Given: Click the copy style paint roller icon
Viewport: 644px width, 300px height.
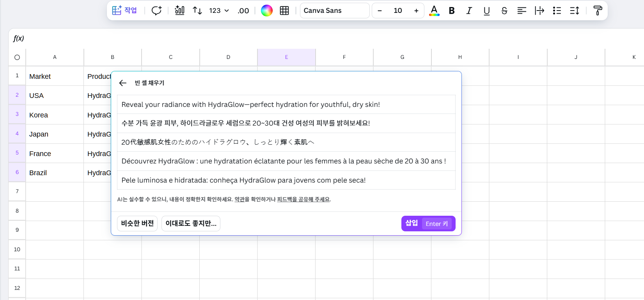Looking at the screenshot, I should tap(597, 11).
